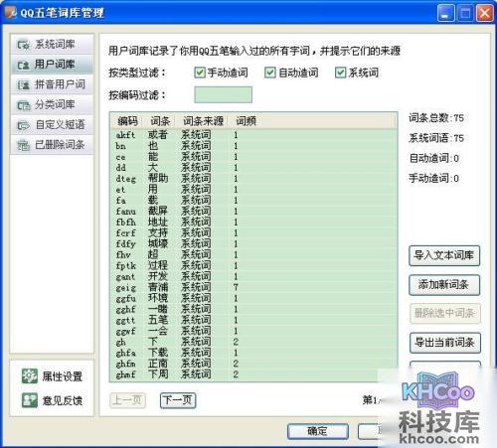
Task: Select the fcrf 支持 entry
Action: pos(253,232)
